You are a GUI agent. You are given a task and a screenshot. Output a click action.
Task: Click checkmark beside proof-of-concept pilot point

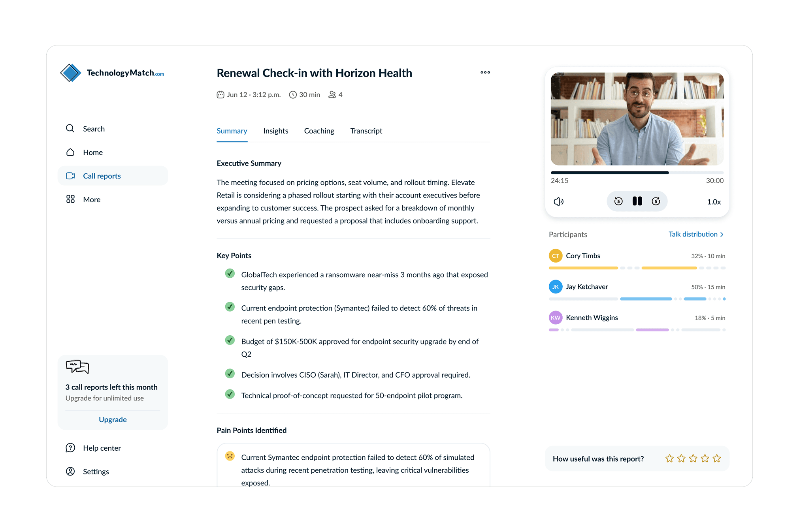(x=230, y=394)
